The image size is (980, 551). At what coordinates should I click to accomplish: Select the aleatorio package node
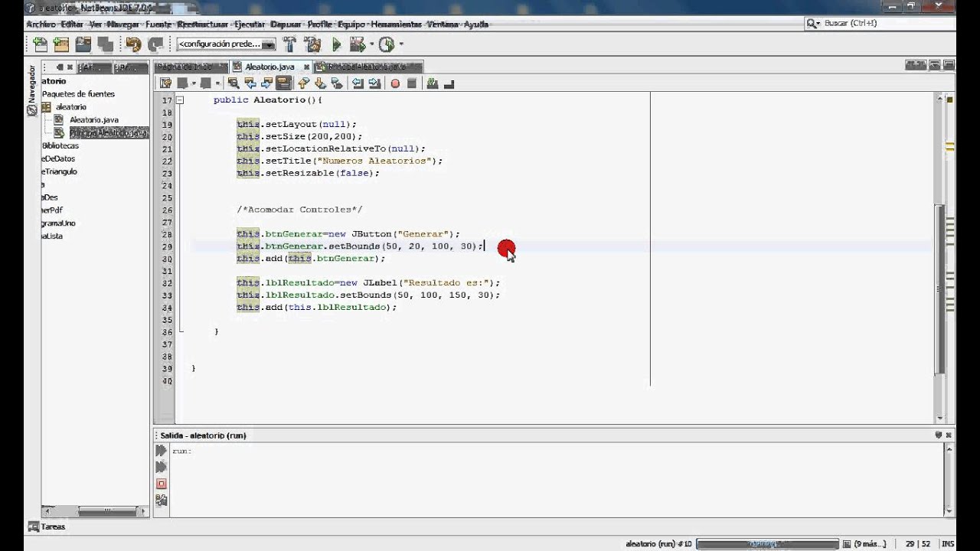click(x=71, y=107)
